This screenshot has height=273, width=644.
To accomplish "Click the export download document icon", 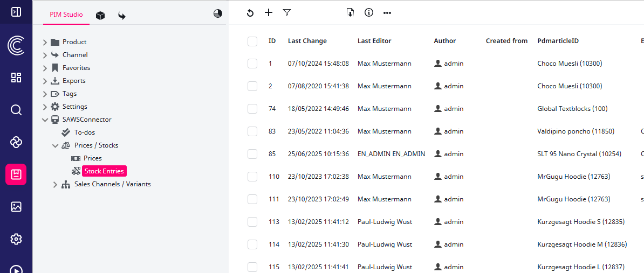I will (x=350, y=12).
